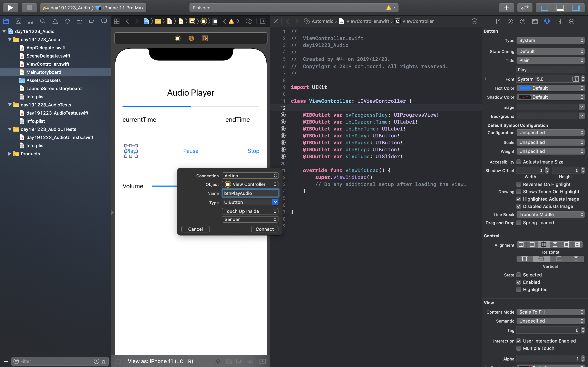Show the Issue navigator warning icon
The height and width of the screenshot is (367, 588).
tap(55, 21)
